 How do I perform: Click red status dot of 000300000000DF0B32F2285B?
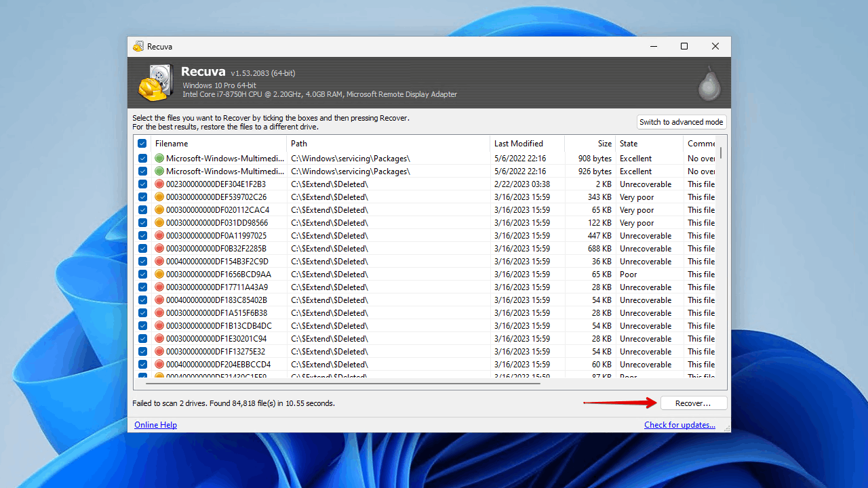159,249
